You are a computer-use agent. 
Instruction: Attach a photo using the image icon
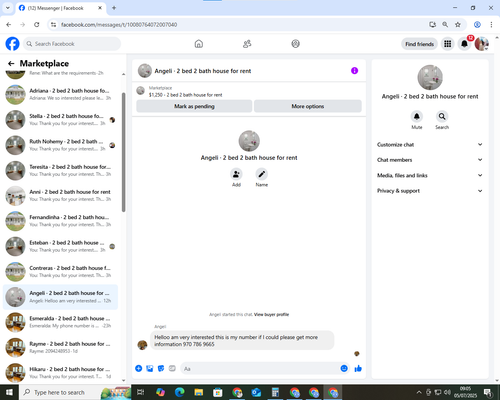point(150,368)
